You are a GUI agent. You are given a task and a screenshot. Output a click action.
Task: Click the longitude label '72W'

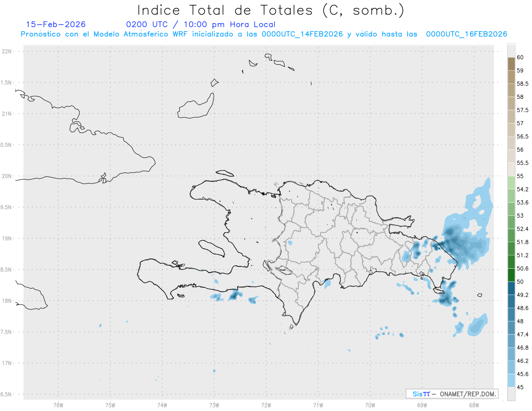click(x=266, y=405)
